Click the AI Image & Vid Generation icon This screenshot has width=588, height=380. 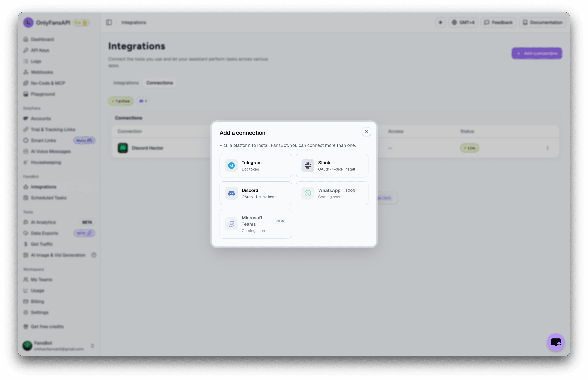(x=26, y=255)
